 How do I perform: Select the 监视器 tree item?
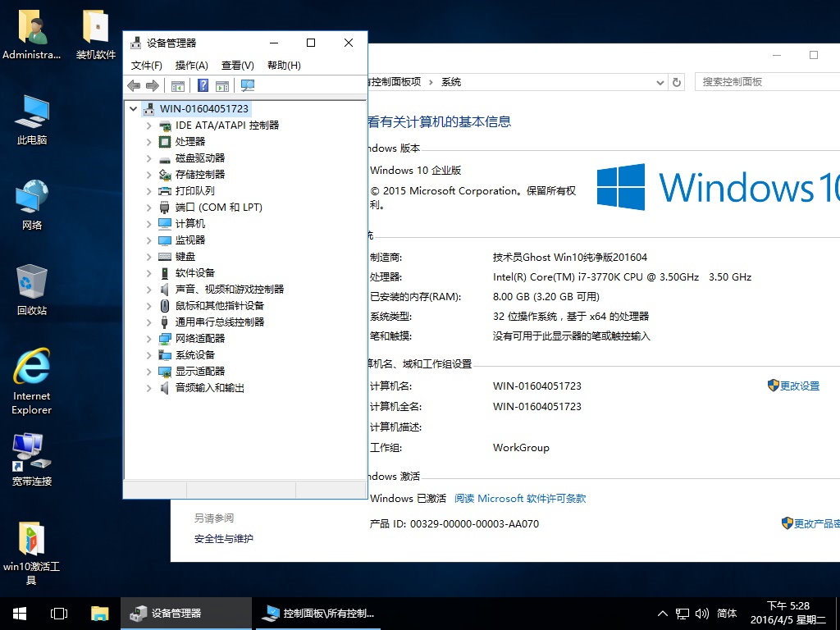tap(190, 240)
